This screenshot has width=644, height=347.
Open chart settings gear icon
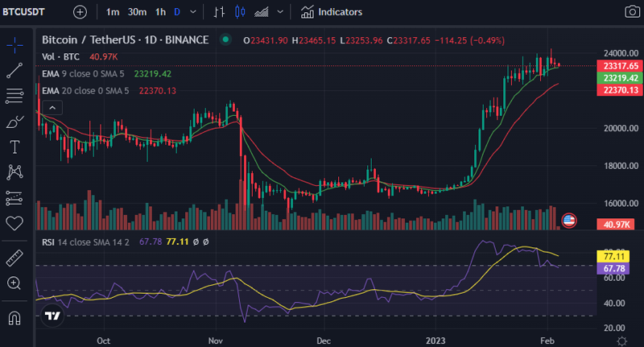pos(621,341)
